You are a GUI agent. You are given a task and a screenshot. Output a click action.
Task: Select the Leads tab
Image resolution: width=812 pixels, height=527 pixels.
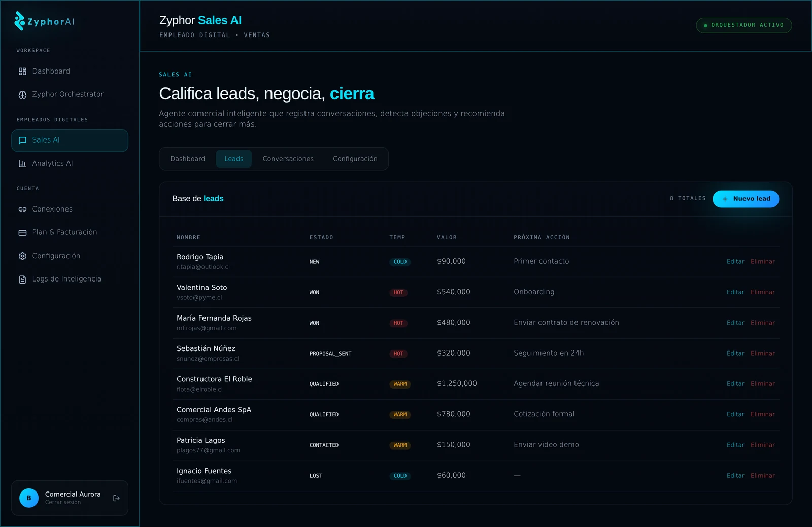(234, 159)
